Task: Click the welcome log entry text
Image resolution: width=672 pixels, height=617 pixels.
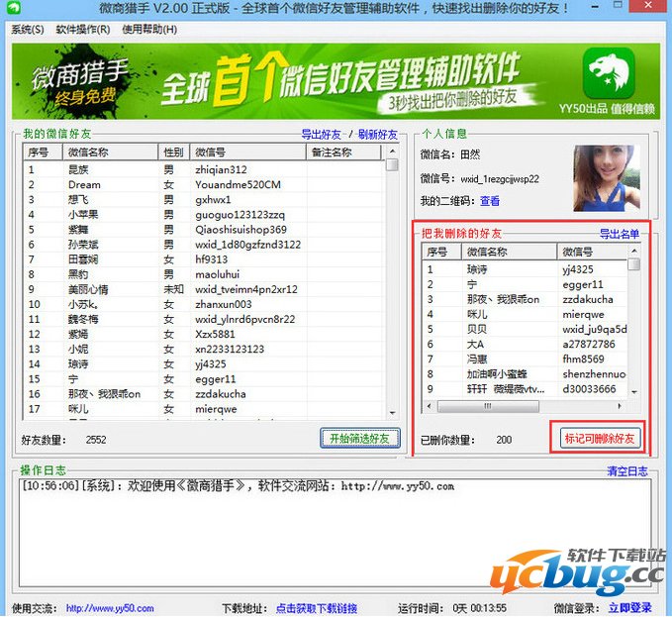Action: pyautogui.click(x=238, y=486)
